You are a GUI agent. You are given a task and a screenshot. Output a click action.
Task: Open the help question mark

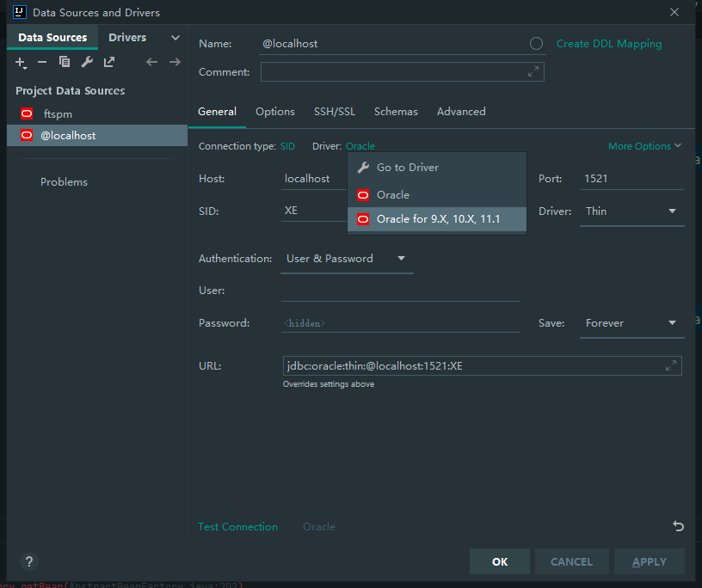(x=29, y=561)
